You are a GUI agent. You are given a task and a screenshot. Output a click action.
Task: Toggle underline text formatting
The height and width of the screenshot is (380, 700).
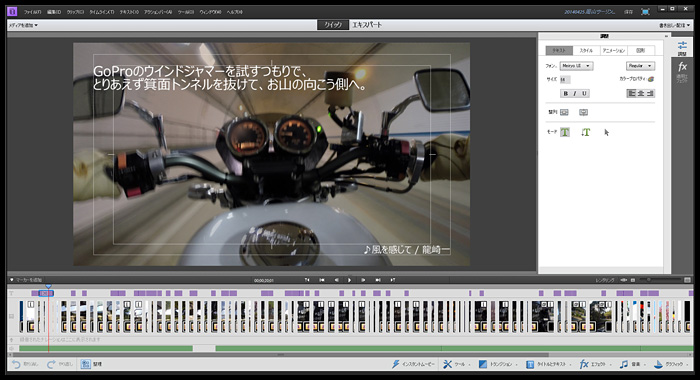tap(584, 93)
